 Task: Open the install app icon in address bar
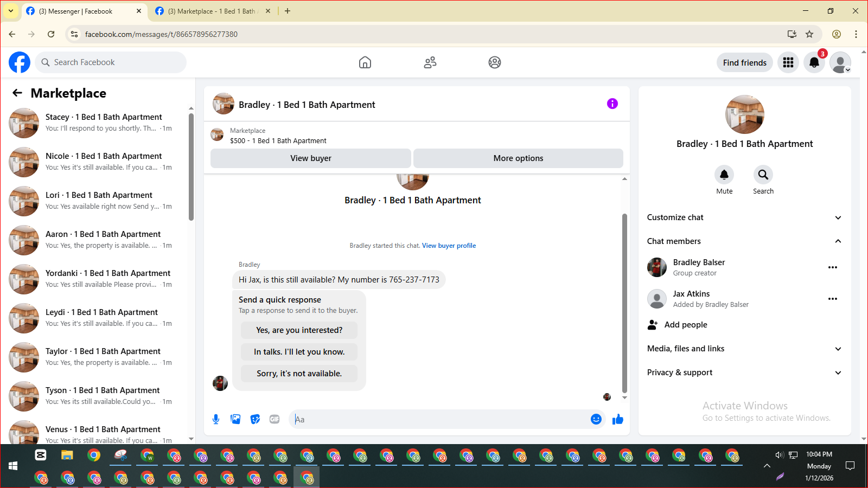pos(792,34)
